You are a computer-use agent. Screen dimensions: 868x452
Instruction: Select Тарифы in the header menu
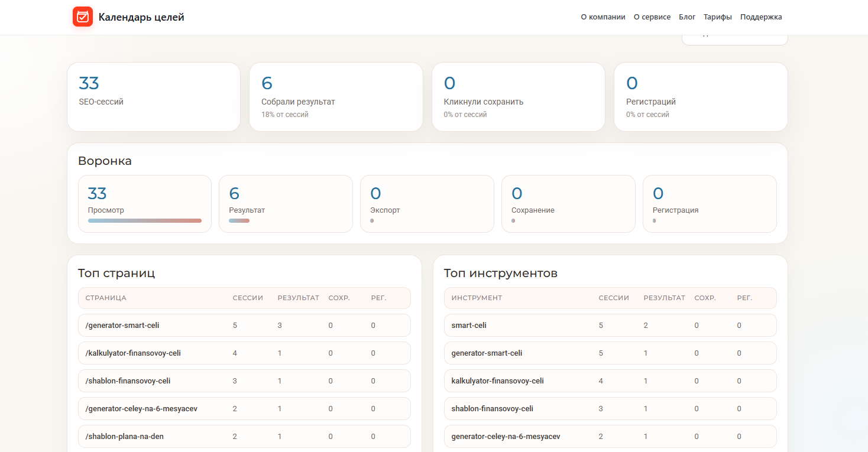coord(718,17)
